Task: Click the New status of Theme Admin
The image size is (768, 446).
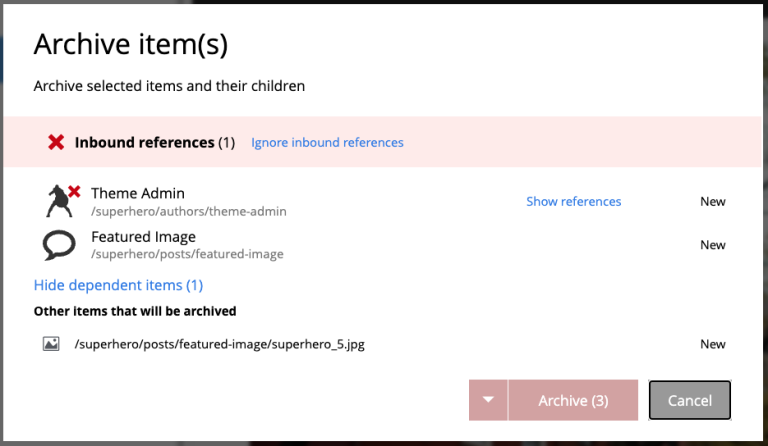Action: (x=713, y=202)
